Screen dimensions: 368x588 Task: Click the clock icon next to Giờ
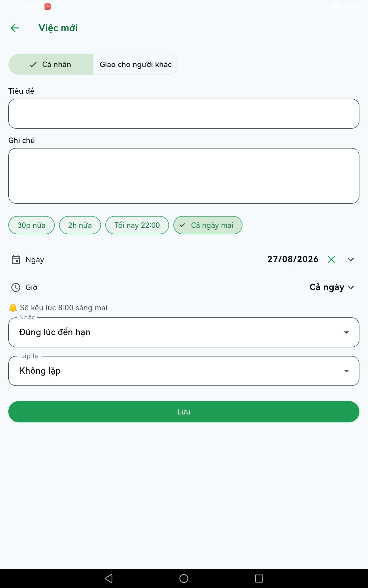click(x=16, y=287)
